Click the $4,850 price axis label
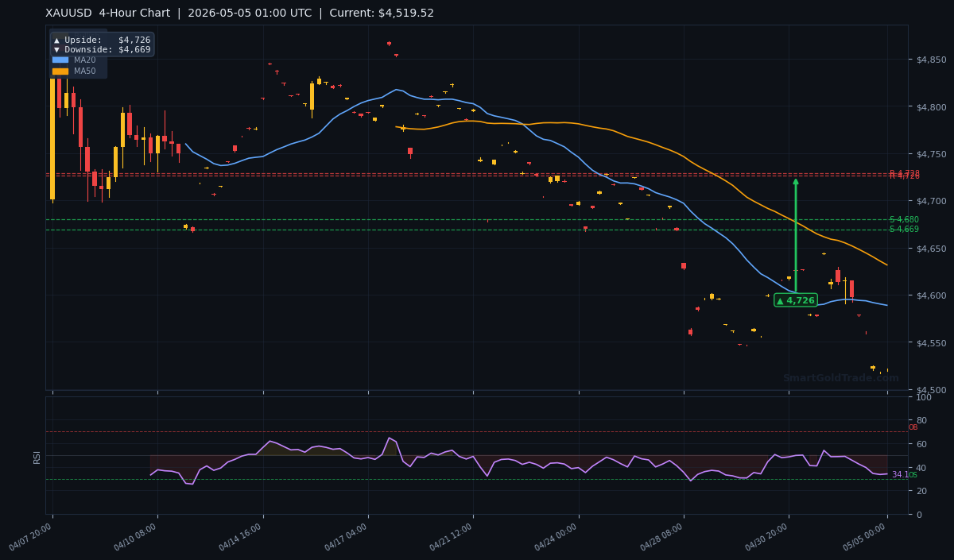954x560 pixels. (x=931, y=60)
